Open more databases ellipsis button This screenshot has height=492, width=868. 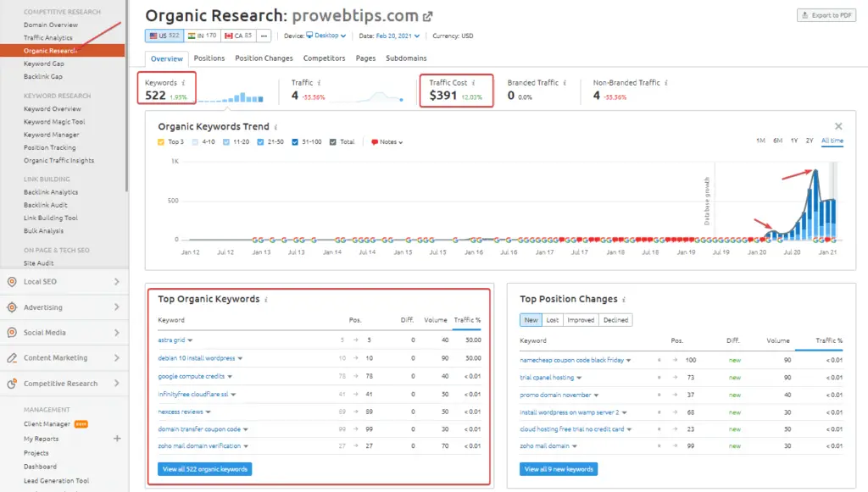[x=264, y=36]
